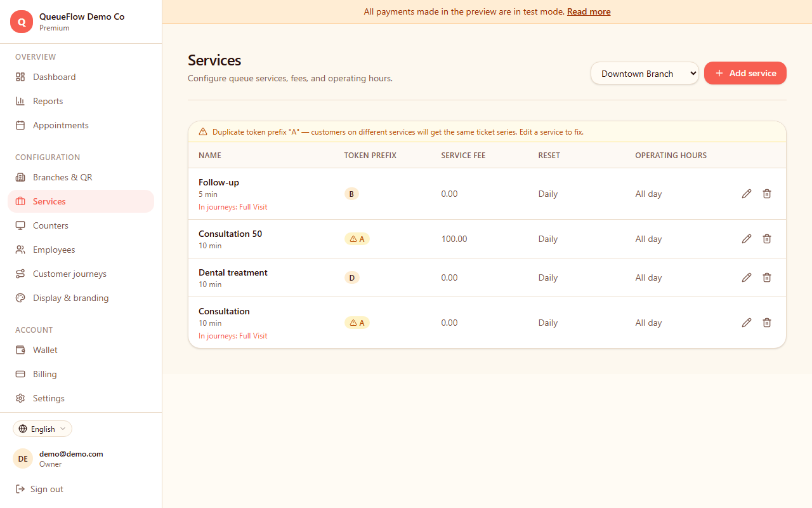This screenshot has height=508, width=812.
Task: Click the Name column header
Action: click(x=210, y=155)
